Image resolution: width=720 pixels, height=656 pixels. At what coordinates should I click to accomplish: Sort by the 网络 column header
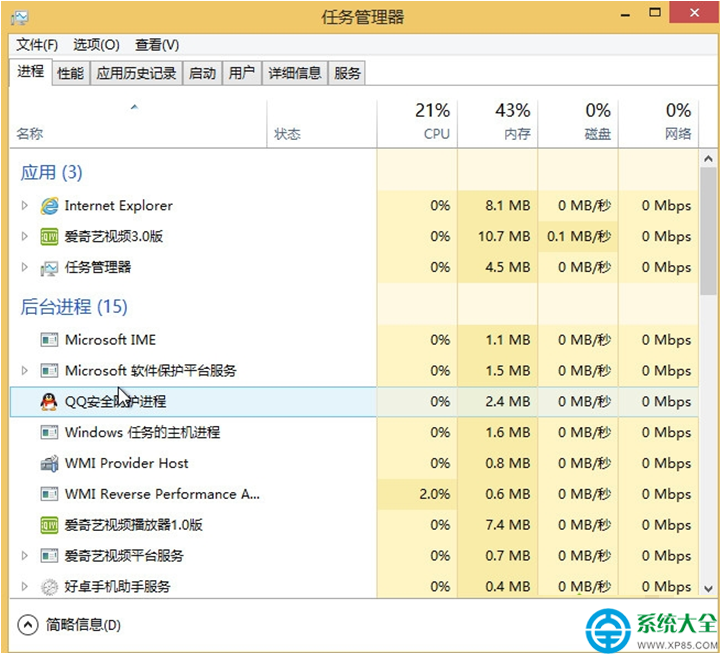[658, 124]
